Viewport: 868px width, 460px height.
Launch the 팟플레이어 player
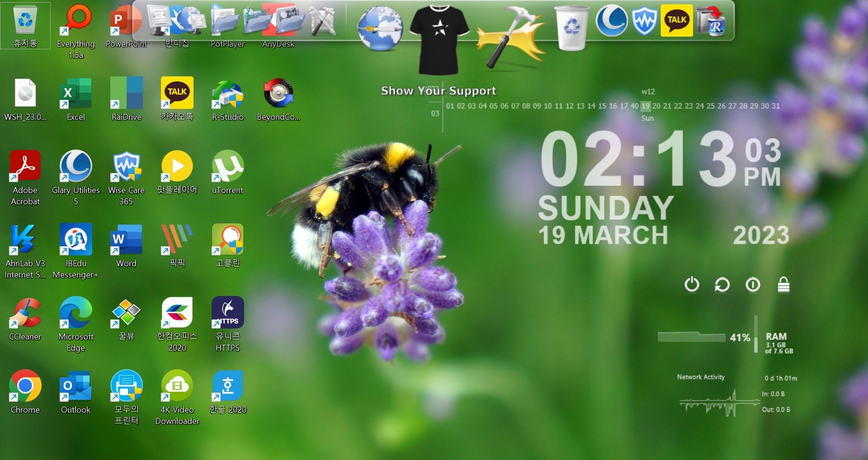(177, 173)
